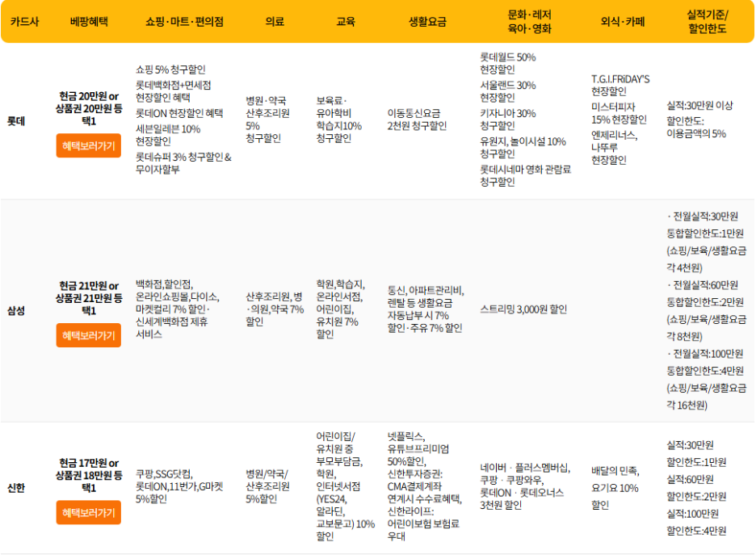Click 혜택보러가기 button in 삼성 row
The image size is (756, 555).
click(88, 335)
